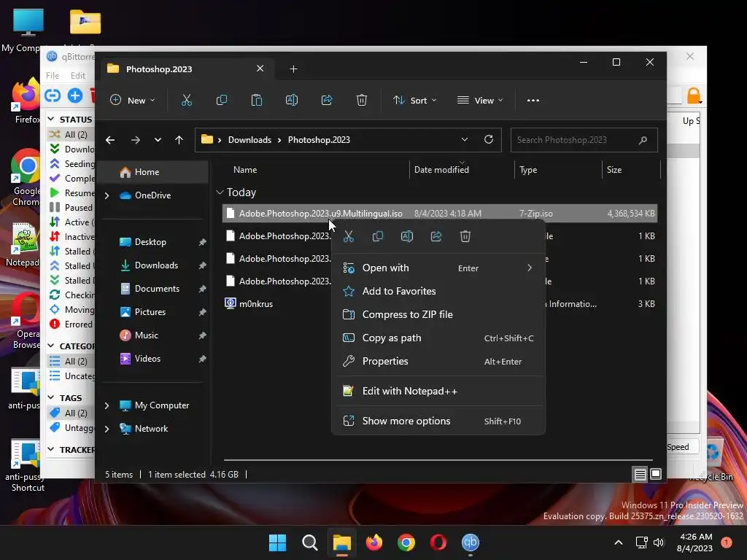Close the Photoshop.2023 tab

(260, 69)
